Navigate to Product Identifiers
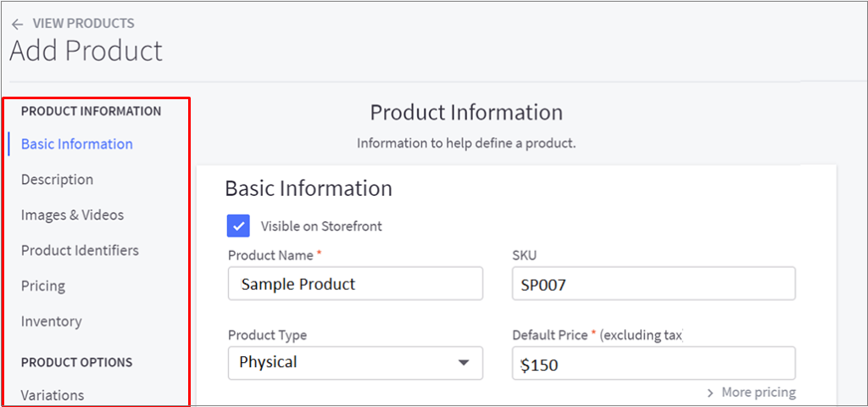This screenshot has height=407, width=868. point(80,251)
